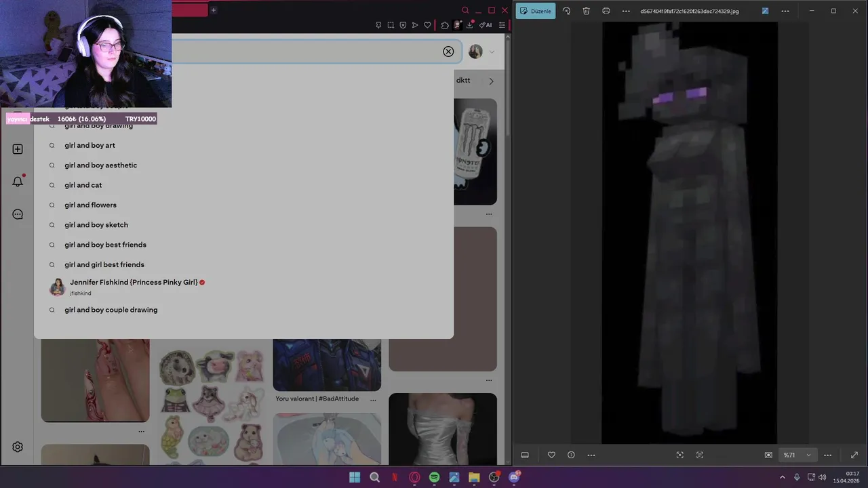Favorite the image with heart in Photos
The height and width of the screenshot is (488, 868).
click(551, 455)
